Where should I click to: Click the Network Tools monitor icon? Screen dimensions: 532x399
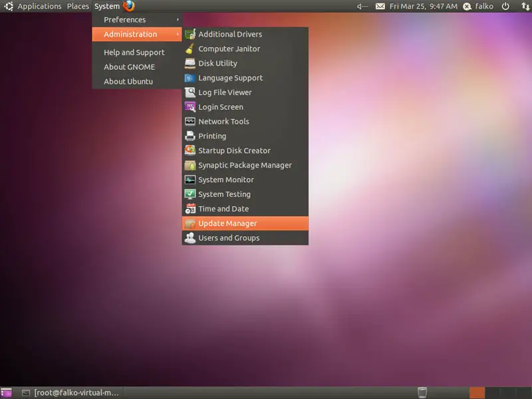coord(190,122)
